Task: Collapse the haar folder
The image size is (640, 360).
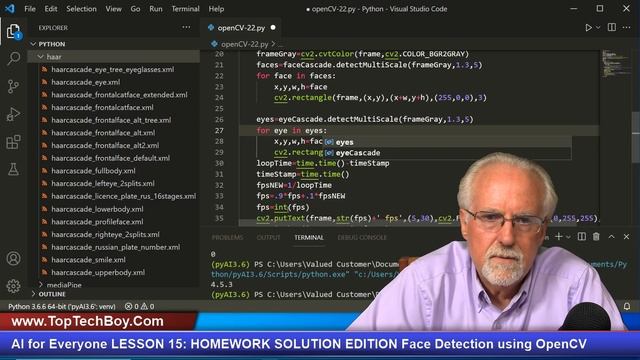Action: click(x=54, y=57)
